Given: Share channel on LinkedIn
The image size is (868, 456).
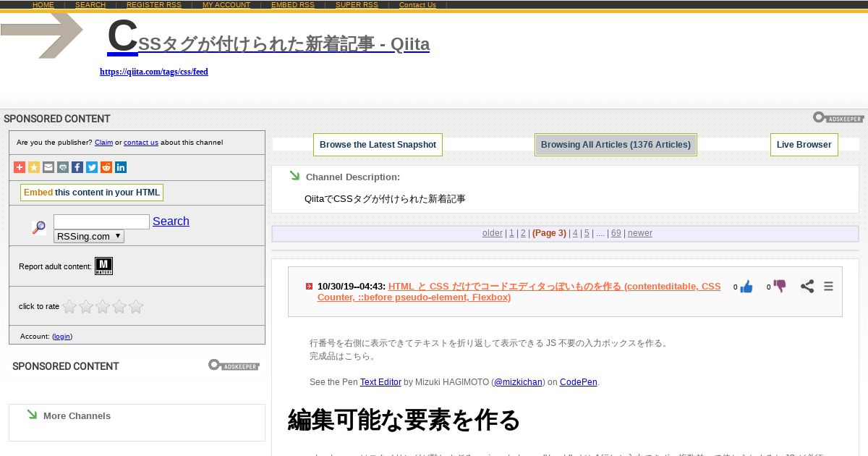Looking at the screenshot, I should 121,167.
